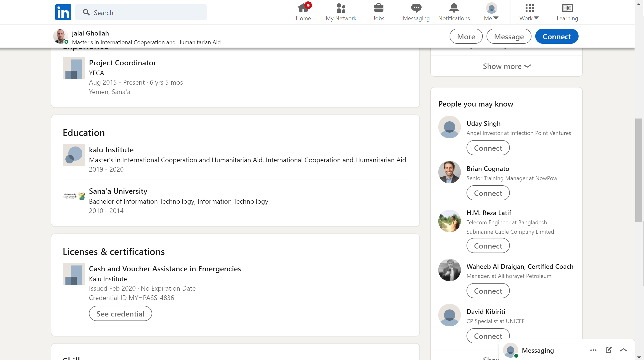Open the Learning icon
Viewport: 644px width, 360px height.
click(x=567, y=8)
